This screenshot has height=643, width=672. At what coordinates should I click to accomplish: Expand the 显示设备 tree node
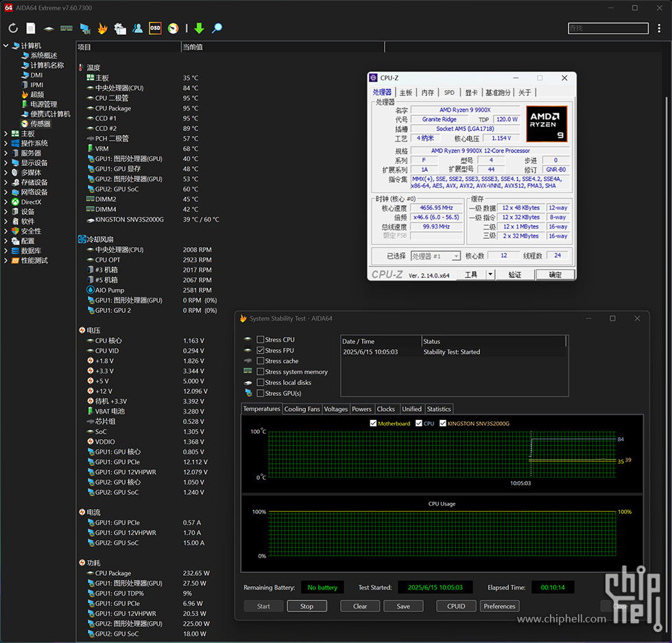pos(5,163)
